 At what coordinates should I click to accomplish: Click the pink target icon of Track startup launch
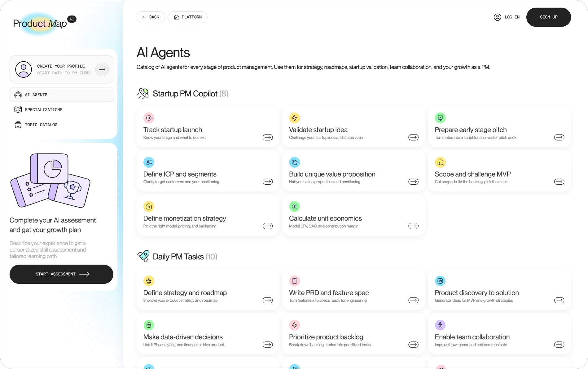[149, 118]
